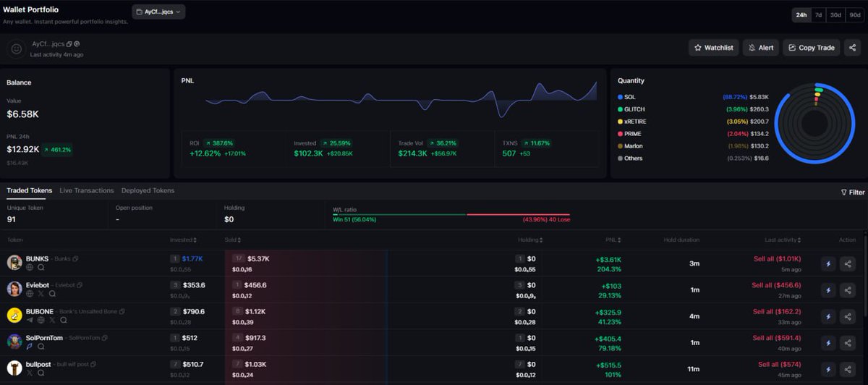Viewport: 868px width, 385px height.
Task: Click the xRETIRE quantity entry
Action: [693, 121]
